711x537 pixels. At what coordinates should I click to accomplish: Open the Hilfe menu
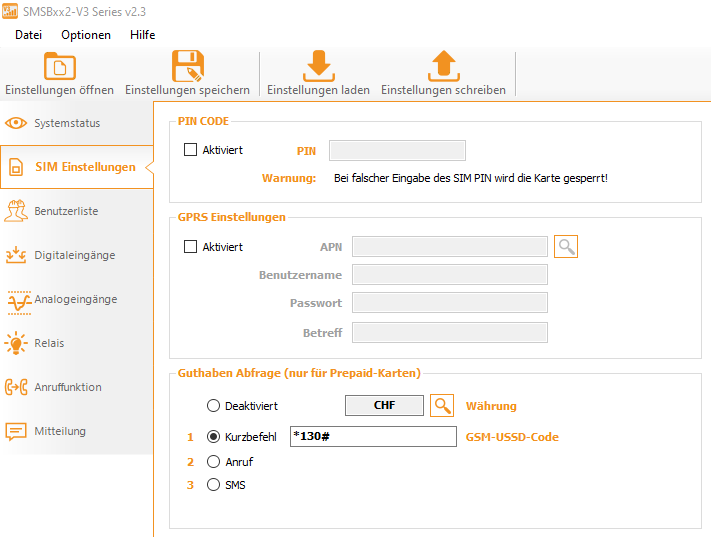(x=142, y=34)
